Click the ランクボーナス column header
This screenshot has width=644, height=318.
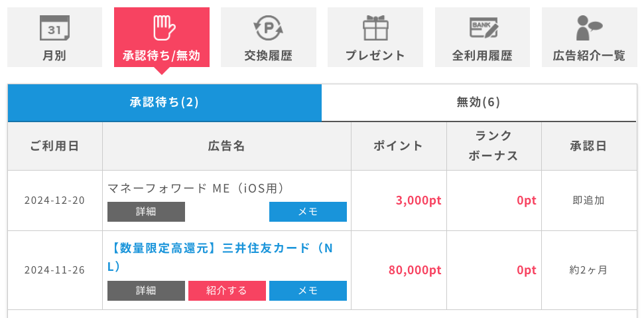pos(493,146)
